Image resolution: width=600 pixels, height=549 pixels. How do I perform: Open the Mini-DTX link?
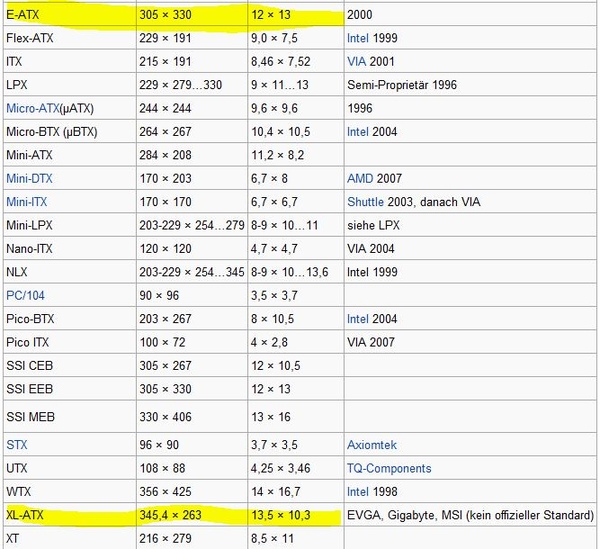[x=29, y=178]
